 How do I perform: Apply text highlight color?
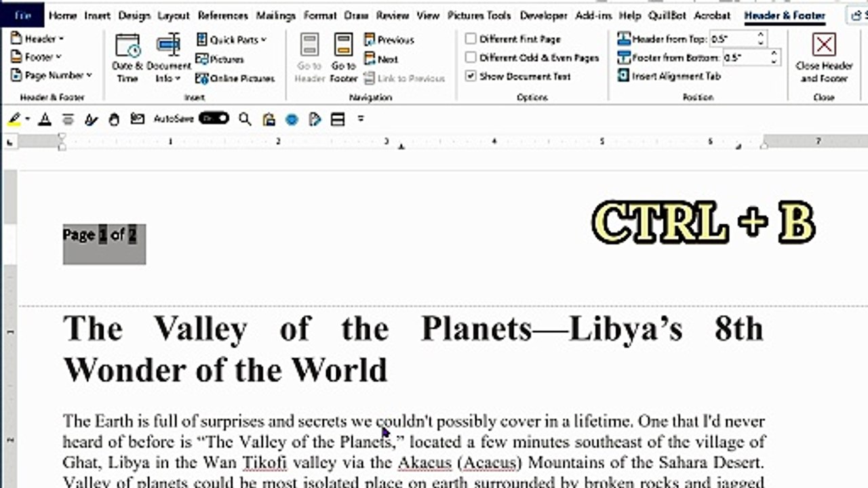14,119
